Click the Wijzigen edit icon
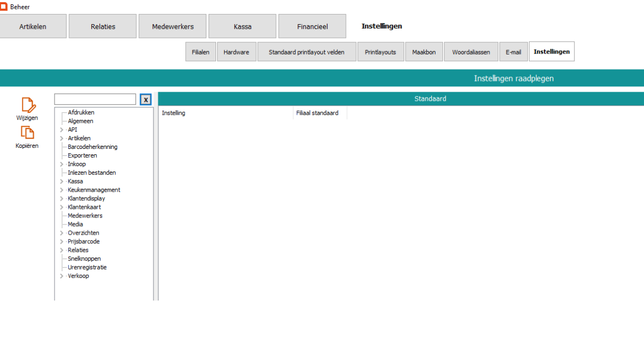The image size is (644, 348). point(28,105)
